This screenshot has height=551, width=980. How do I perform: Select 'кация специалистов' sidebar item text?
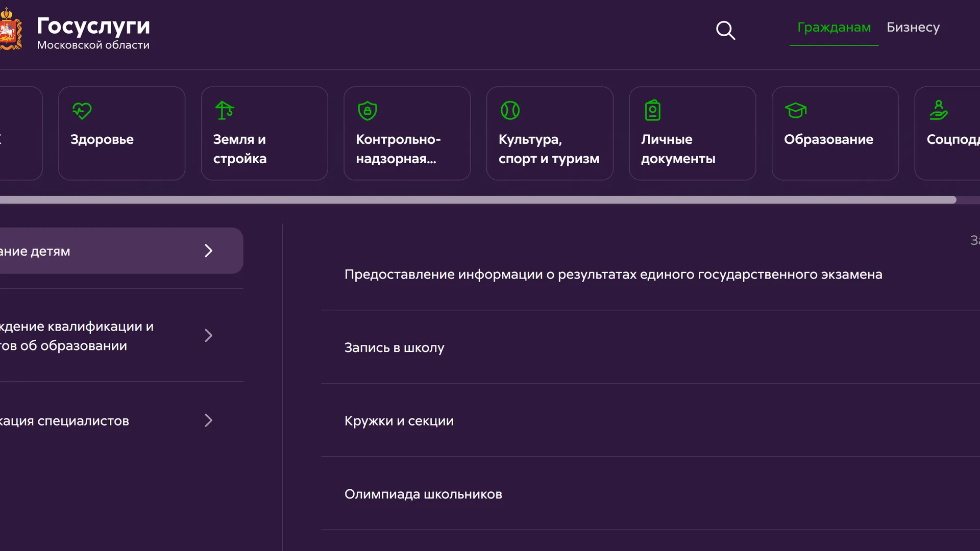[x=64, y=421]
